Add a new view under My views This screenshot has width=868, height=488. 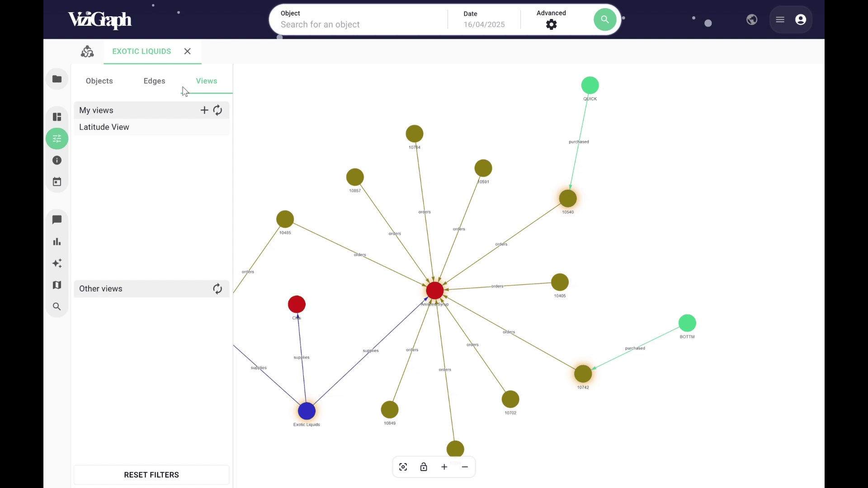[x=204, y=110]
